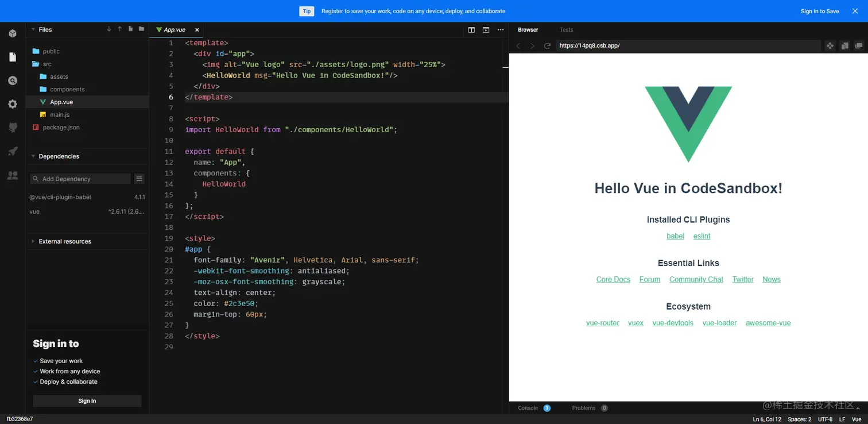The image size is (868, 424).
Task: Click the dependency list menu icon
Action: coord(139,179)
